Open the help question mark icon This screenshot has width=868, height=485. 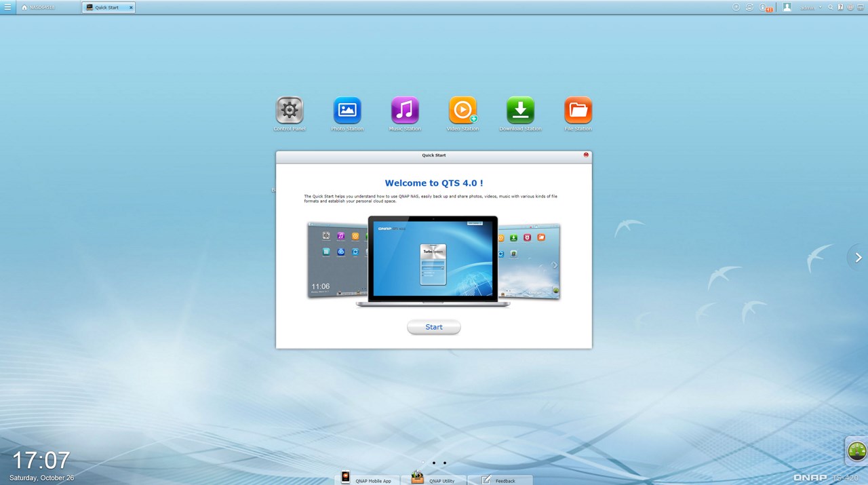pyautogui.click(x=841, y=7)
